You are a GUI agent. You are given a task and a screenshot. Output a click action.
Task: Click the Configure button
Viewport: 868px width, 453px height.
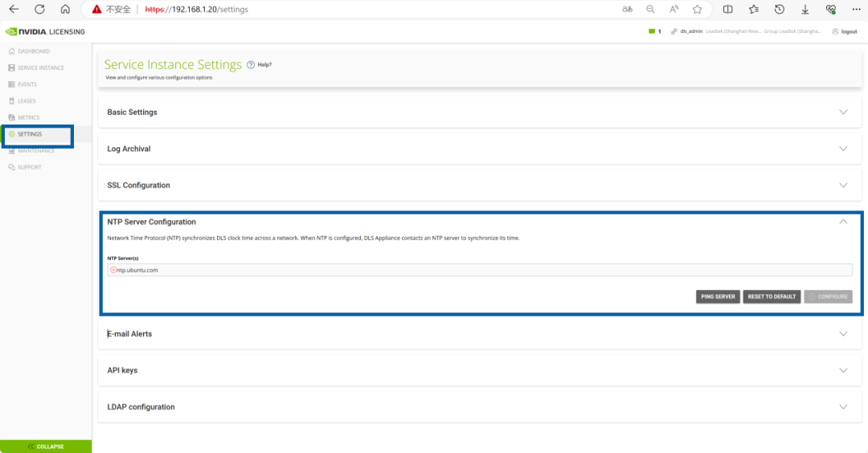point(828,296)
